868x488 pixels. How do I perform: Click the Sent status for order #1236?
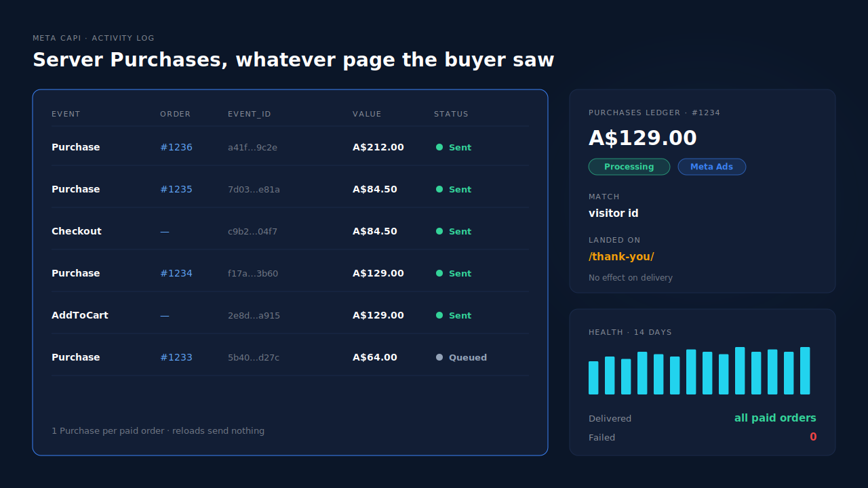point(460,147)
